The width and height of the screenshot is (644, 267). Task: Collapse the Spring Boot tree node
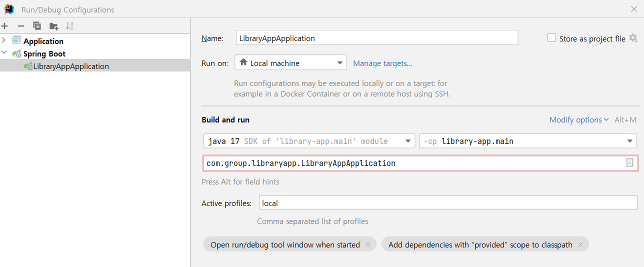(x=4, y=53)
